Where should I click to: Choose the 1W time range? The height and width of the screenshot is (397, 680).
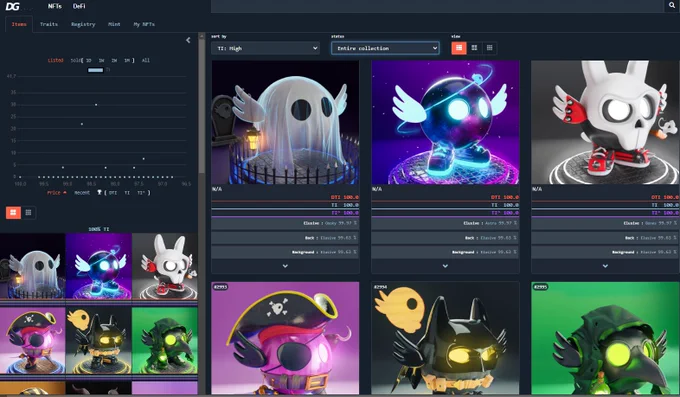coord(101,60)
